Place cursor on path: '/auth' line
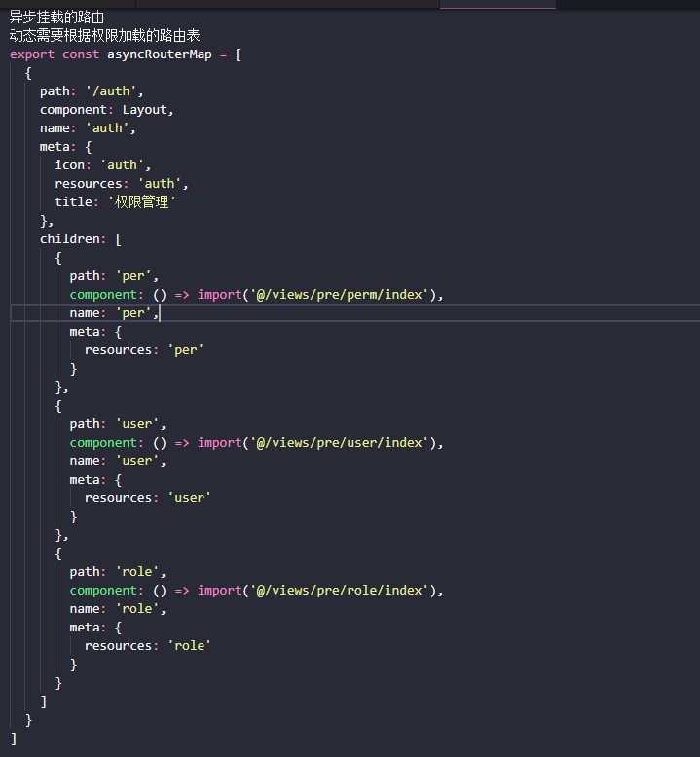The height and width of the screenshot is (757, 700). tap(92, 91)
